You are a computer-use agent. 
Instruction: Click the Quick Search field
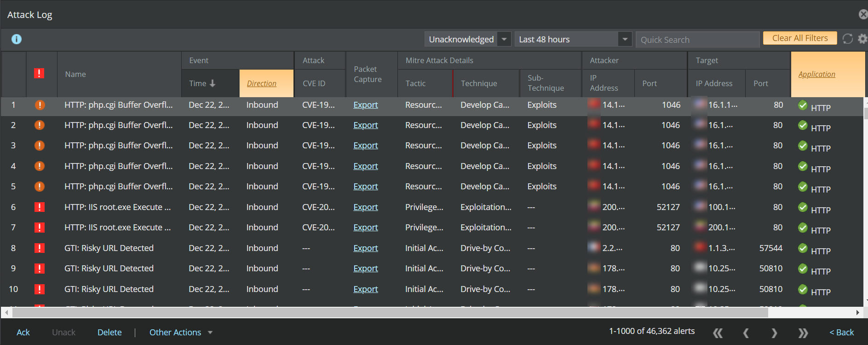click(x=697, y=40)
